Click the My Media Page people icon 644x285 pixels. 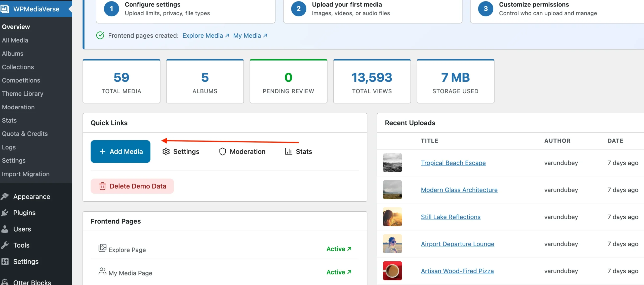pyautogui.click(x=102, y=271)
